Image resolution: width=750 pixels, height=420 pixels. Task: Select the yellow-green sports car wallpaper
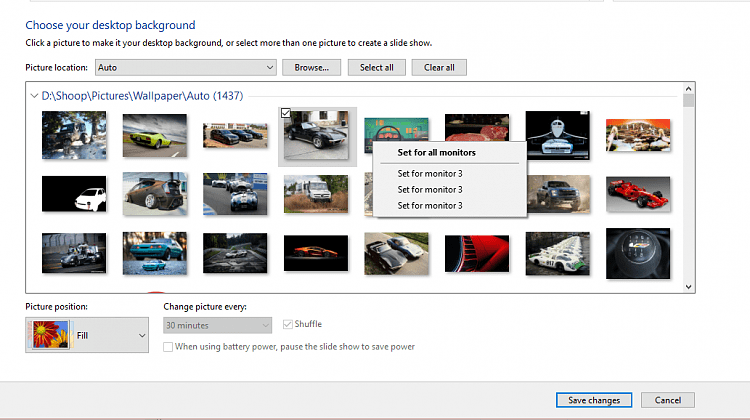click(154, 135)
